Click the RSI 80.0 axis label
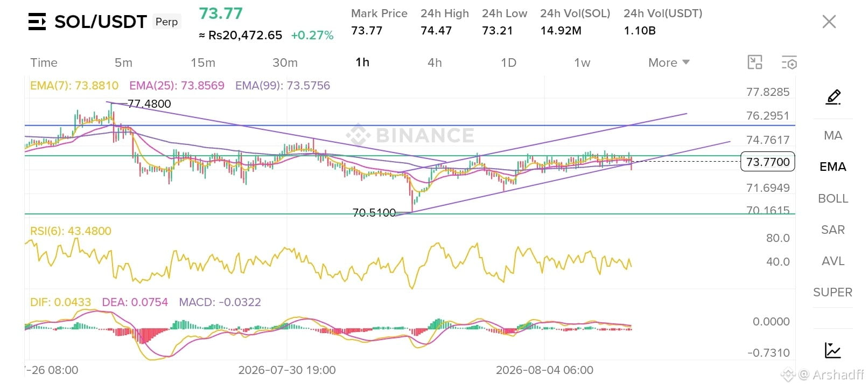This screenshot has height=388, width=868. (778, 238)
